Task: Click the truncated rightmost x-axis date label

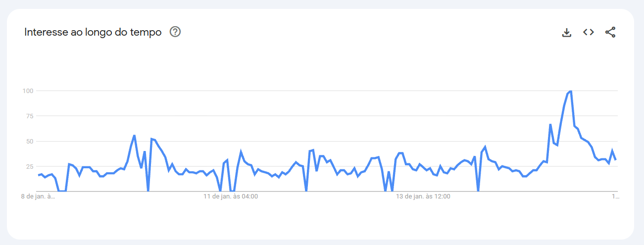Action: coord(615,196)
